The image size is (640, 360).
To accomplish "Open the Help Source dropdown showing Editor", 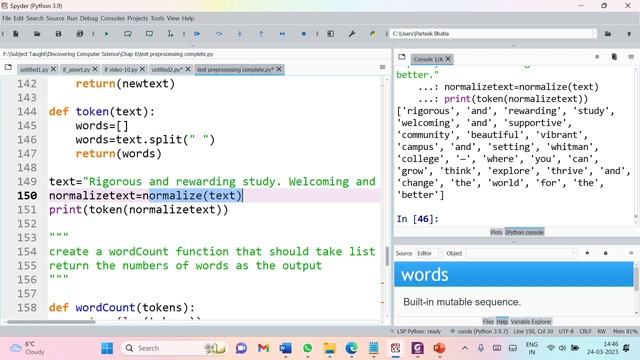I will click(429, 253).
